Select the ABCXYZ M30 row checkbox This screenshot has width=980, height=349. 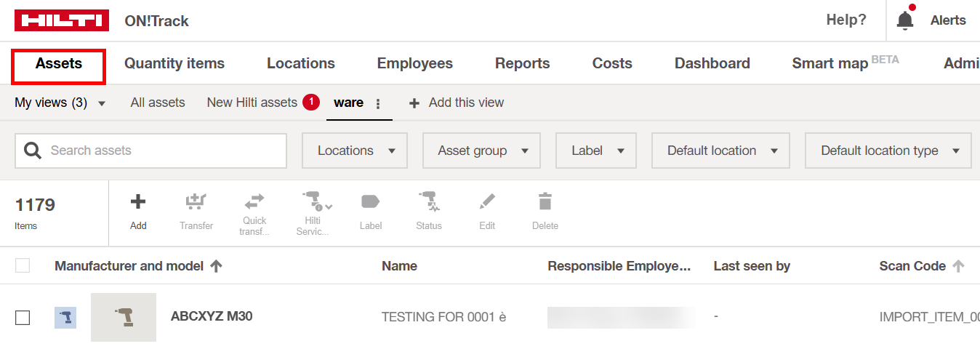tap(23, 317)
